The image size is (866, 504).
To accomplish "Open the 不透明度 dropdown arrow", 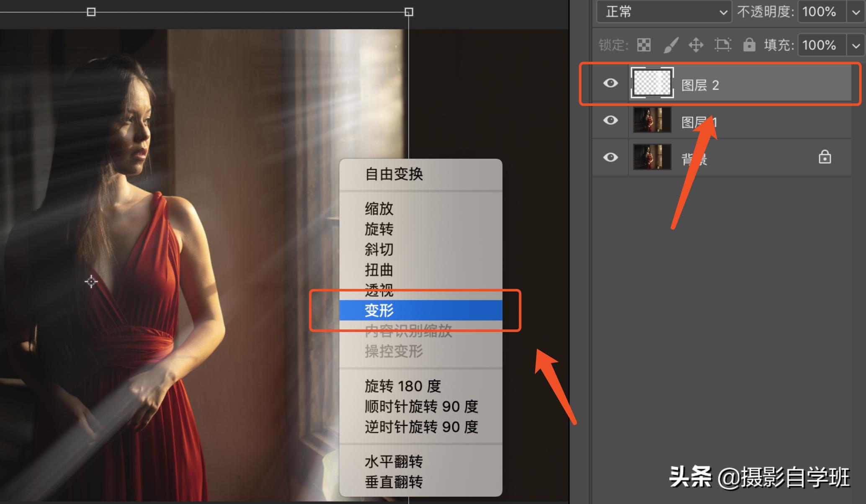I will pos(856,11).
